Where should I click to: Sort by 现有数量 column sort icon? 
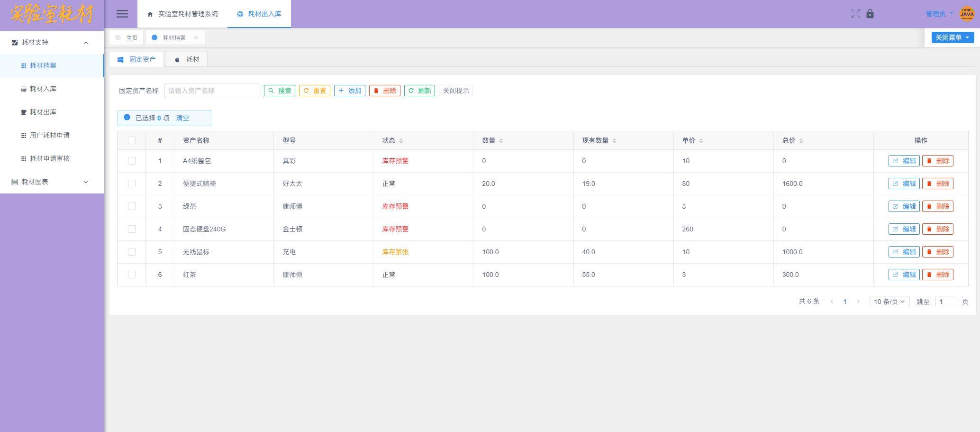pos(615,141)
